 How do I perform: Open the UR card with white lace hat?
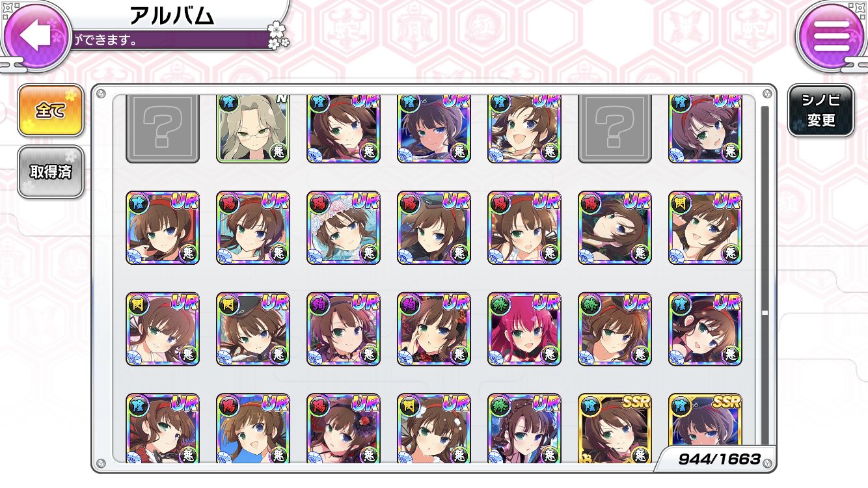coord(343,228)
